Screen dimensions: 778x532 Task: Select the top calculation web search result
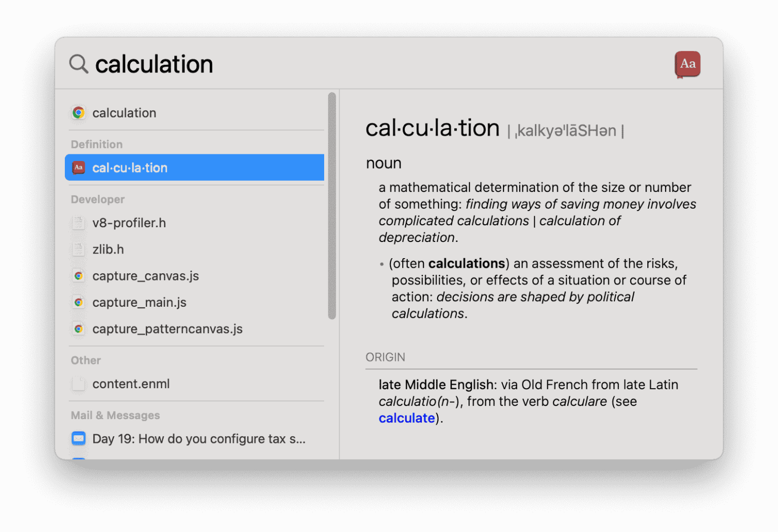coord(124,113)
